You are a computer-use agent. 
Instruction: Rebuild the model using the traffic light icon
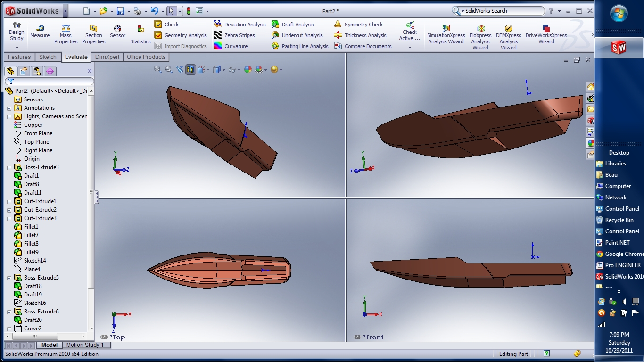point(188,11)
